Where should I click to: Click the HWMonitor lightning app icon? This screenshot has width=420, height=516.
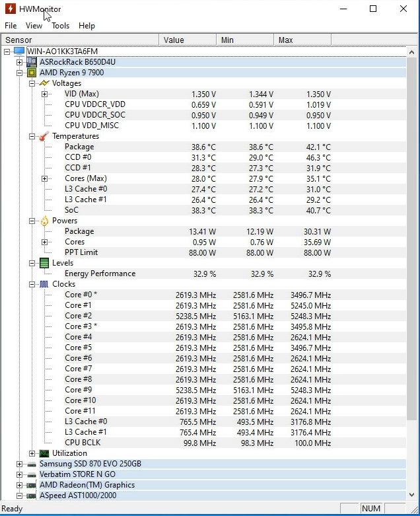(x=10, y=9)
